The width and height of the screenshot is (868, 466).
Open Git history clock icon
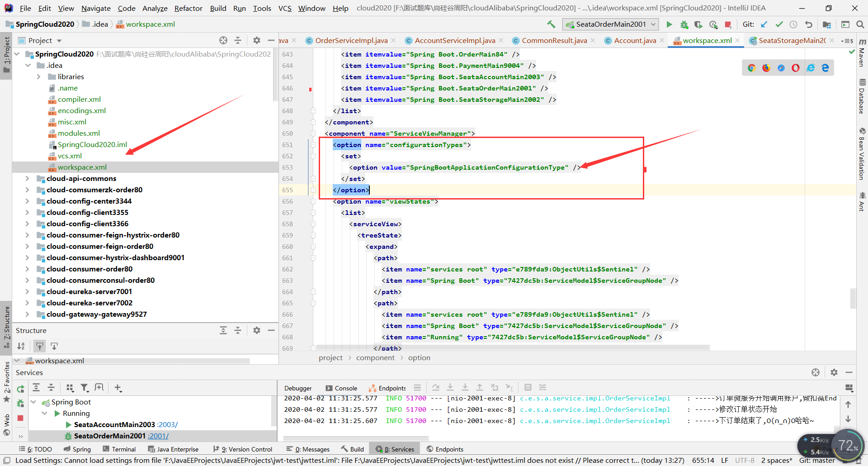click(x=793, y=24)
